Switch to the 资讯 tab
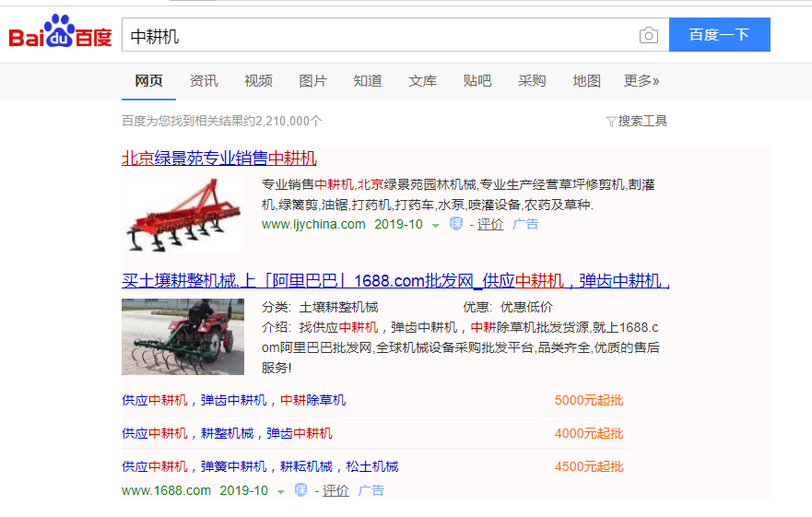 coord(204,81)
